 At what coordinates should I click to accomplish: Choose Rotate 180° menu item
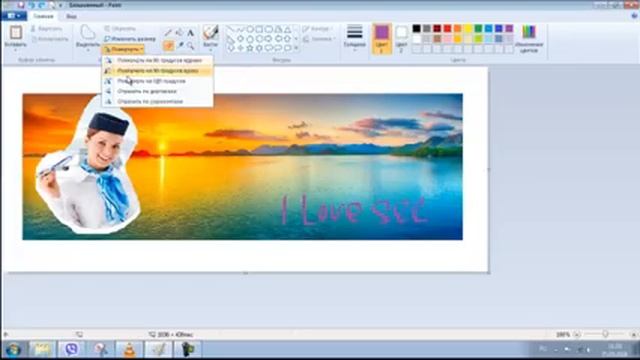pos(158,81)
